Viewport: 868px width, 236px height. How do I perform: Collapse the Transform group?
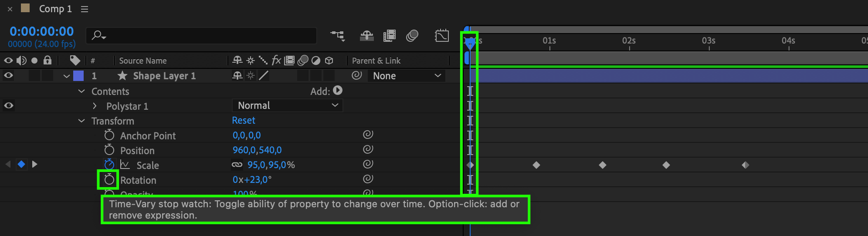click(x=81, y=121)
